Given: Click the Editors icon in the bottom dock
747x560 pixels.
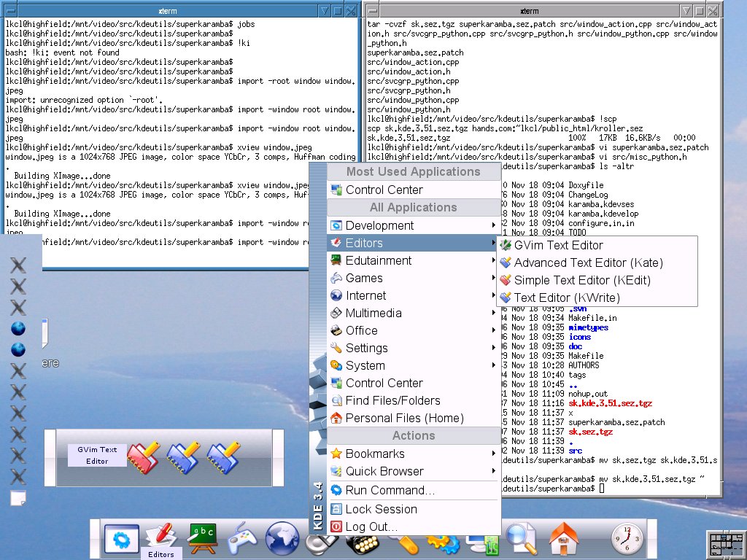Looking at the screenshot, I should [161, 536].
